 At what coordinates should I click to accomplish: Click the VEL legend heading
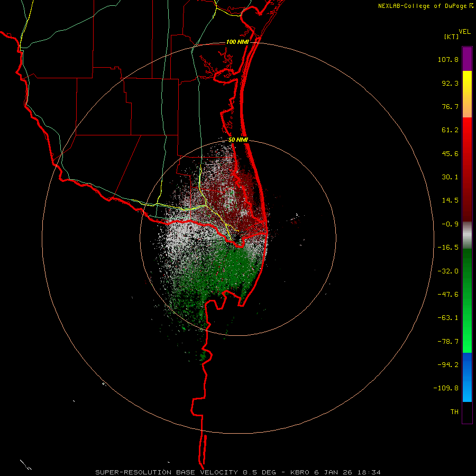point(464,32)
